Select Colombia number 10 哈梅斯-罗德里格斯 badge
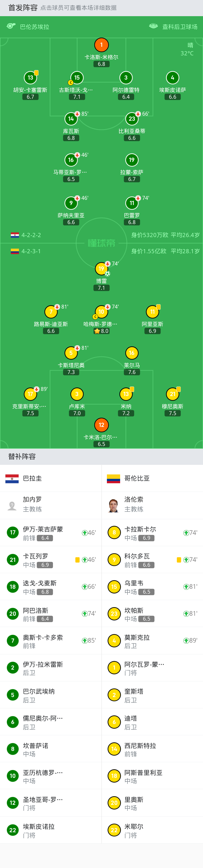This screenshot has width=203, height=868. click(x=101, y=312)
